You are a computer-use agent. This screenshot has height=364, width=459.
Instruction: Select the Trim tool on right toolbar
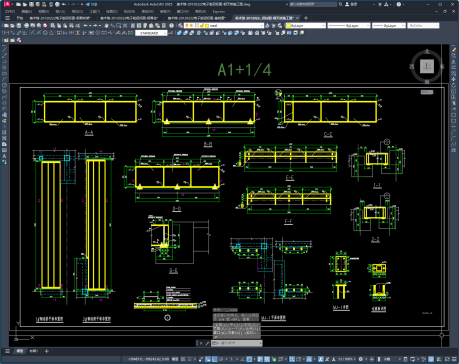(454, 103)
